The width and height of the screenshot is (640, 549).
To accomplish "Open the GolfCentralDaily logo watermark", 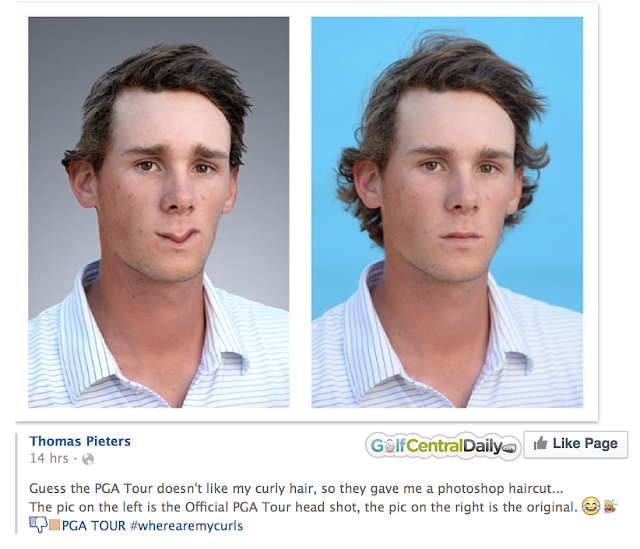I will 443,446.
